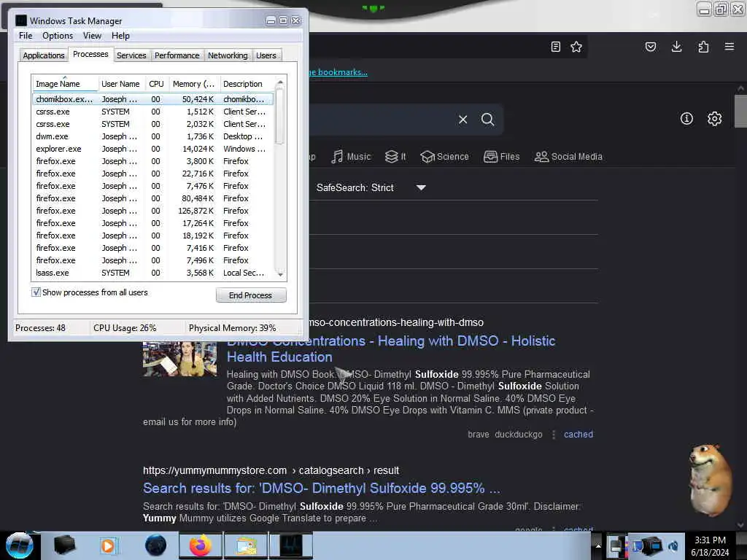Sort processes by User Name column
The height and width of the screenshot is (560, 747).
120,84
